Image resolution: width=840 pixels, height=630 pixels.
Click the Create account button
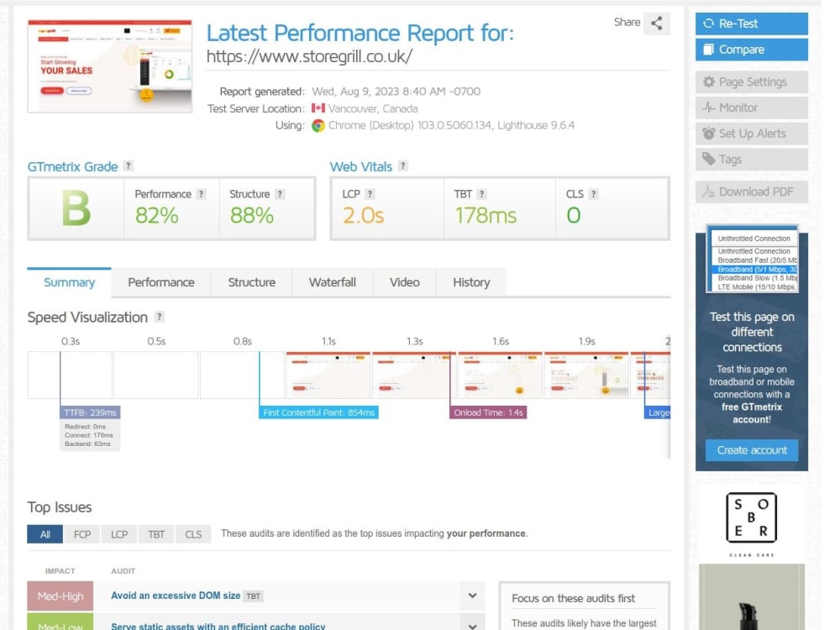click(751, 450)
